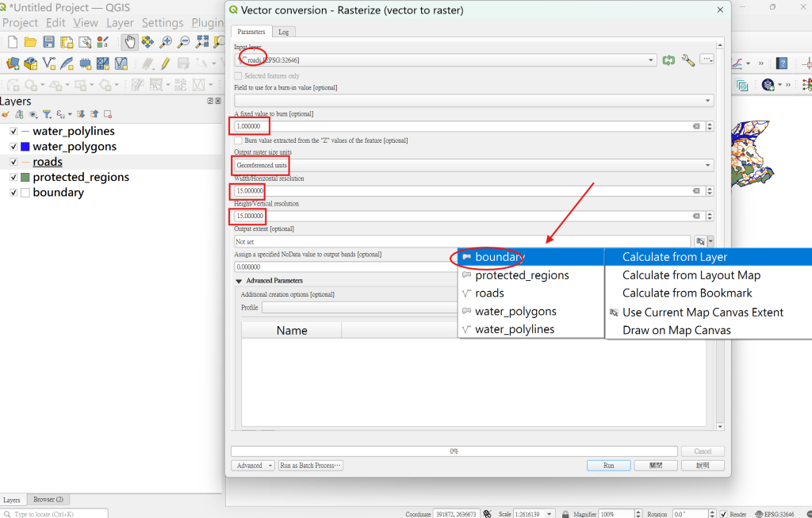Choose Use Current Map Canvas Extent
812x518 pixels.
(703, 313)
